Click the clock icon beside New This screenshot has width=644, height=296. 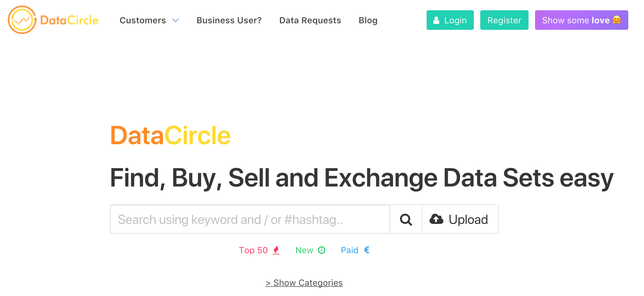tap(321, 250)
